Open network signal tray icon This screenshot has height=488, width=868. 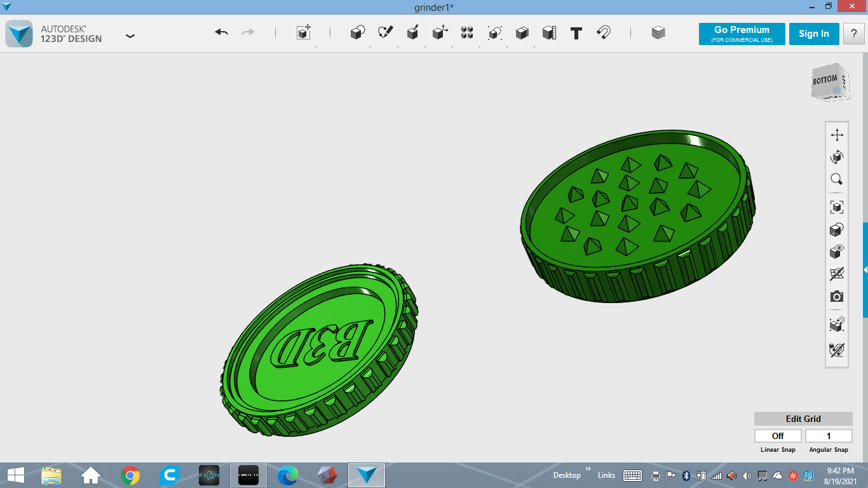pyautogui.click(x=717, y=475)
